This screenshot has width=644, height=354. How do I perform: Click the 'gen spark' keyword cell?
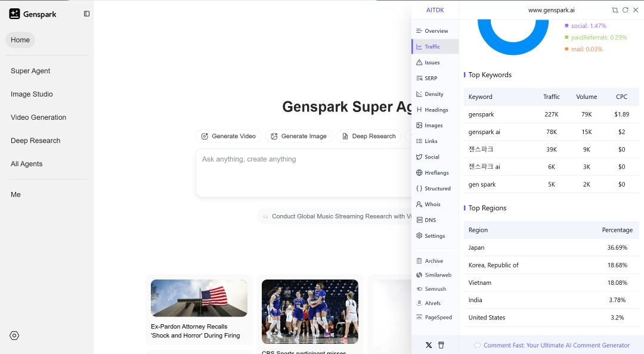(x=482, y=184)
